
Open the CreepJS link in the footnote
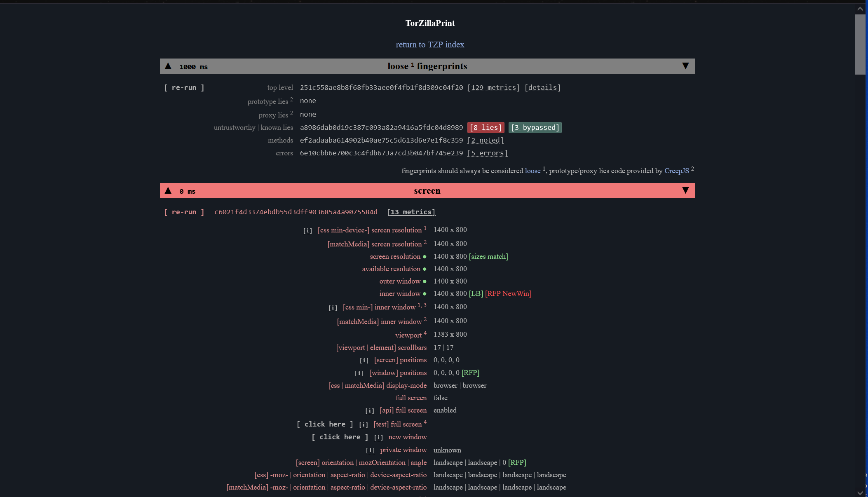pyautogui.click(x=676, y=171)
